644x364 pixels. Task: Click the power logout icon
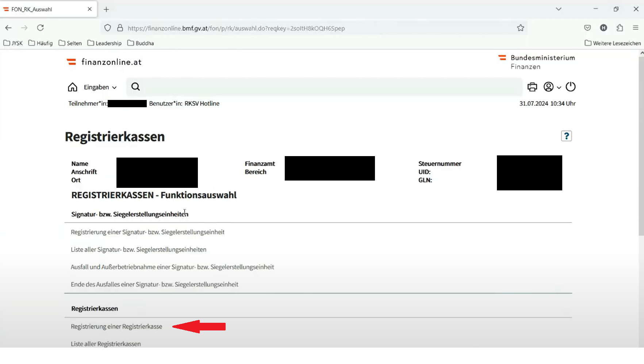(570, 87)
